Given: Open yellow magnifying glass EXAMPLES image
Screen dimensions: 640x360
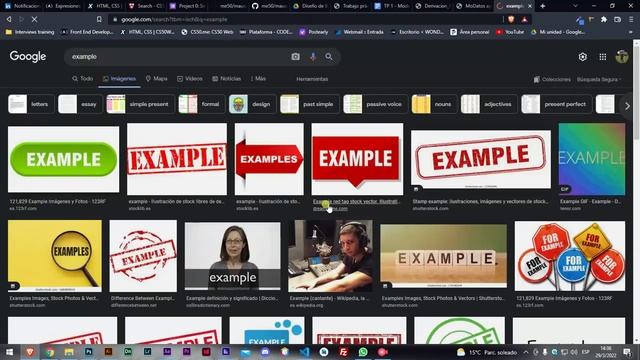Looking at the screenshot, I should [x=55, y=256].
